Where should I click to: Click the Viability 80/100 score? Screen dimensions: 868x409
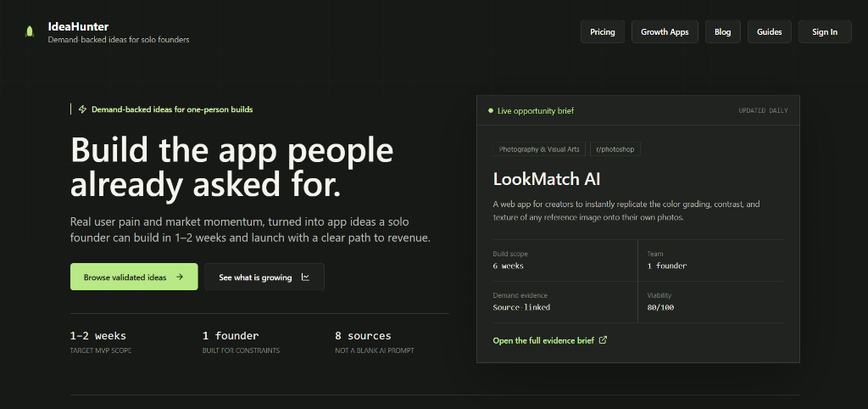pyautogui.click(x=660, y=307)
